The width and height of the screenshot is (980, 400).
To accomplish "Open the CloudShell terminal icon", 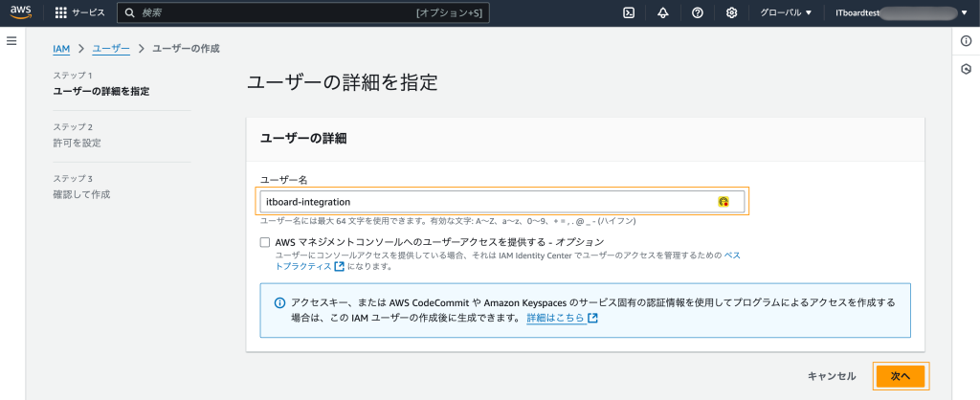I will click(x=629, y=13).
